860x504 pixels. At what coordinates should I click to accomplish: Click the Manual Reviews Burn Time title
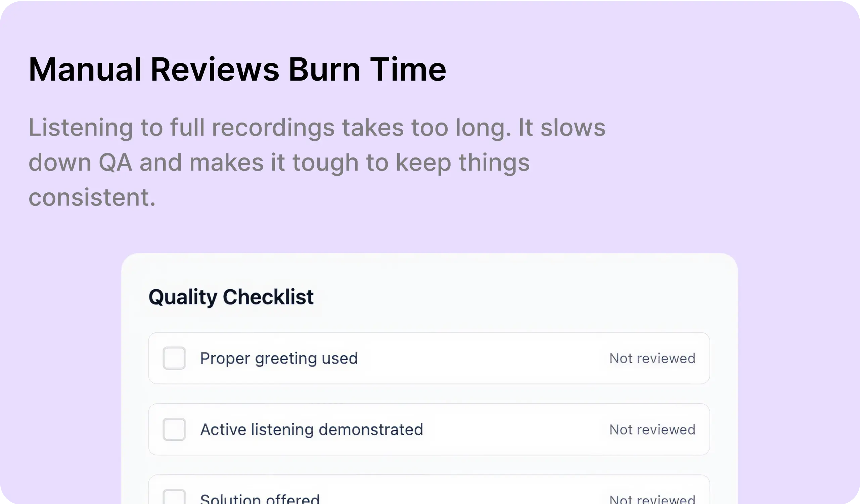tap(237, 70)
